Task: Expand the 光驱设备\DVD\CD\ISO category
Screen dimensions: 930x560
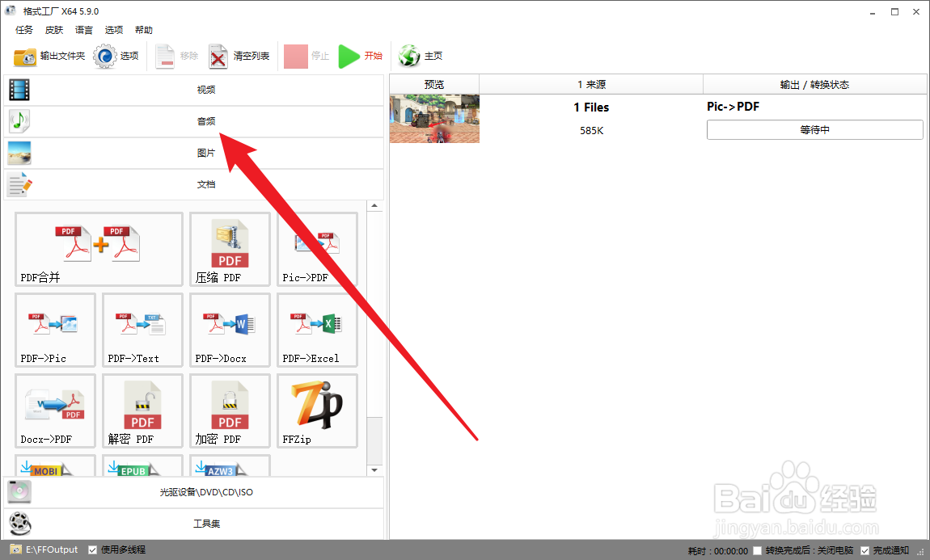Action: coord(194,492)
